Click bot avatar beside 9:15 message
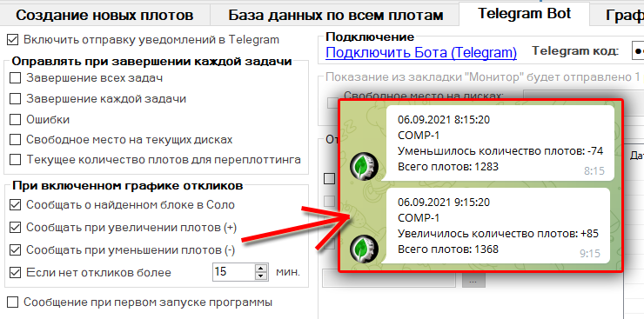644x319 pixels. click(364, 249)
